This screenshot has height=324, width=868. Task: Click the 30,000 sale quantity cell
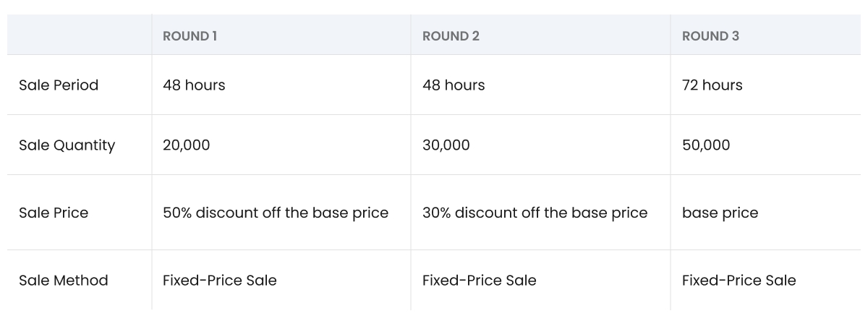pyautogui.click(x=446, y=145)
